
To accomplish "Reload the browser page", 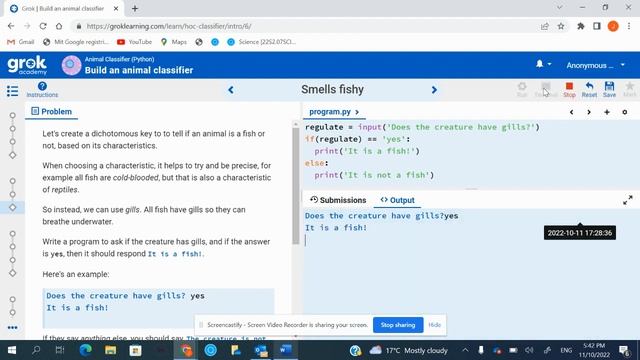I will (43, 26).
